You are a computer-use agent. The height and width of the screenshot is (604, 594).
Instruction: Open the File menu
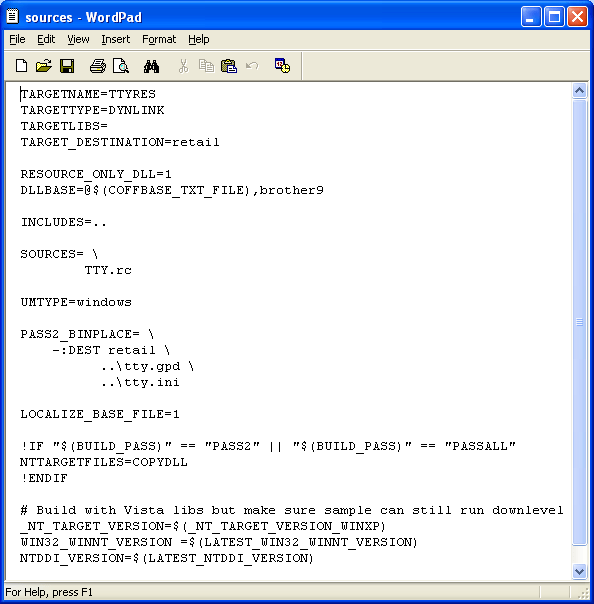(17, 39)
